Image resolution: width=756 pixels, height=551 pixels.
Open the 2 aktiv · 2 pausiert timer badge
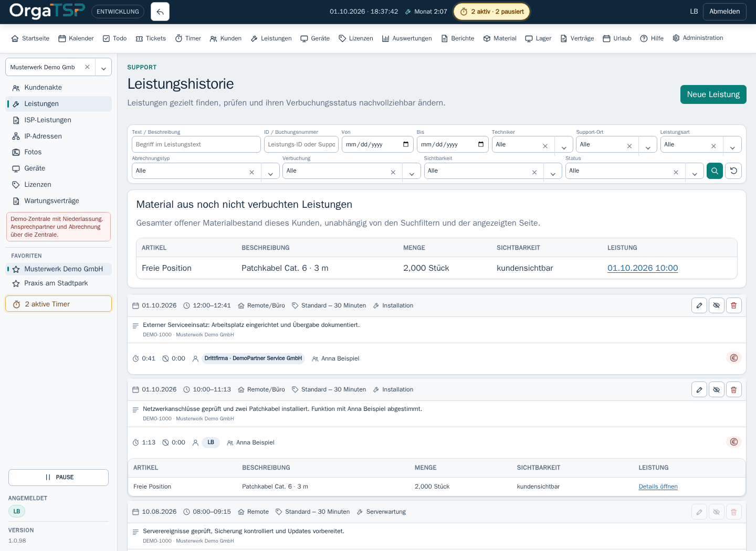(x=492, y=12)
